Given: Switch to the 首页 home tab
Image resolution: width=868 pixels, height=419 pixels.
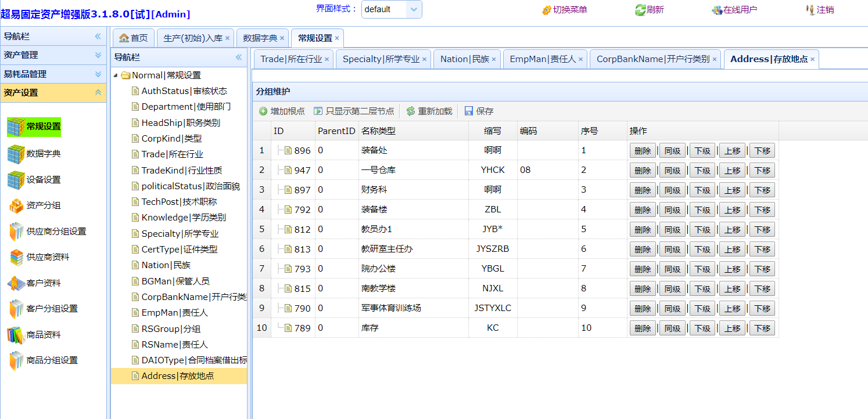Looking at the screenshot, I should (x=134, y=38).
